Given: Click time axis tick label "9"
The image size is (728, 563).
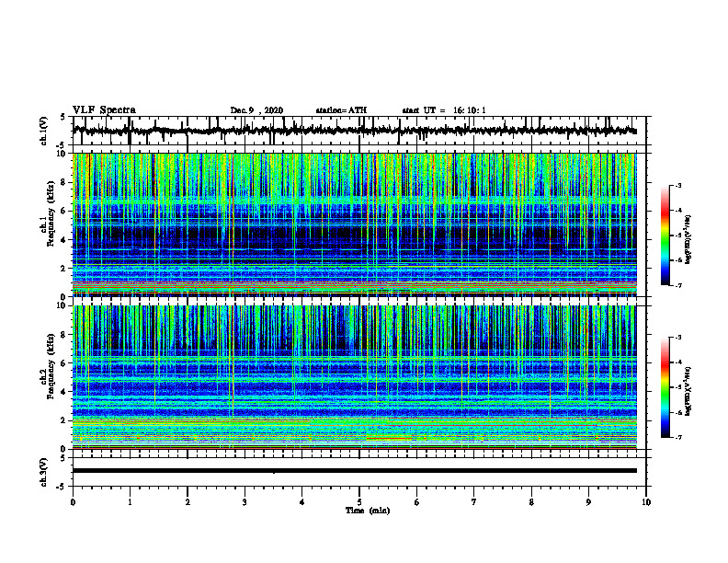Looking at the screenshot, I should [588, 502].
